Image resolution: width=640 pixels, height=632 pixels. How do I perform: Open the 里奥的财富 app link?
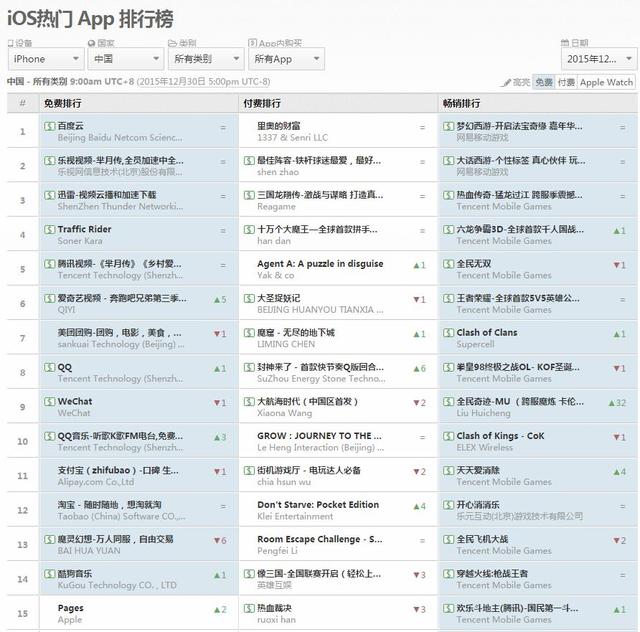click(279, 126)
